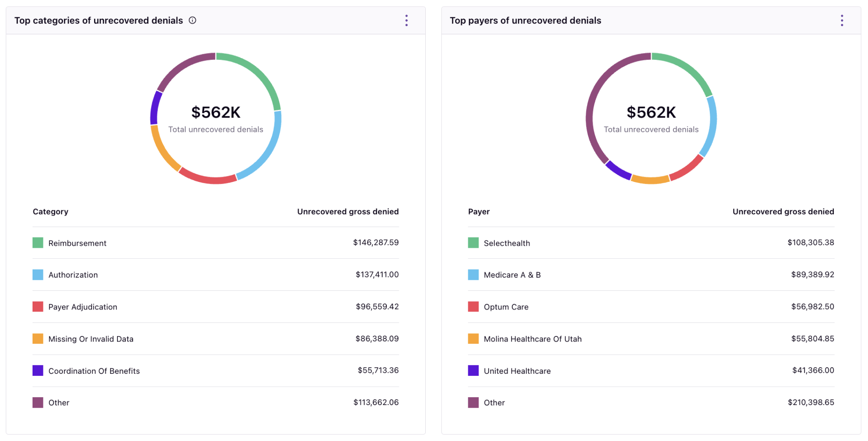Viewport: 868px width, 441px height.
Task: Open three-dot menu for Top payers card
Action: (x=842, y=20)
